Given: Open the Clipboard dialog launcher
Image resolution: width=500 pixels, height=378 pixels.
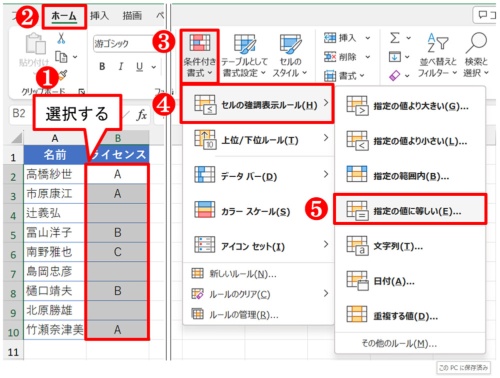Looking at the screenshot, I should [81, 91].
